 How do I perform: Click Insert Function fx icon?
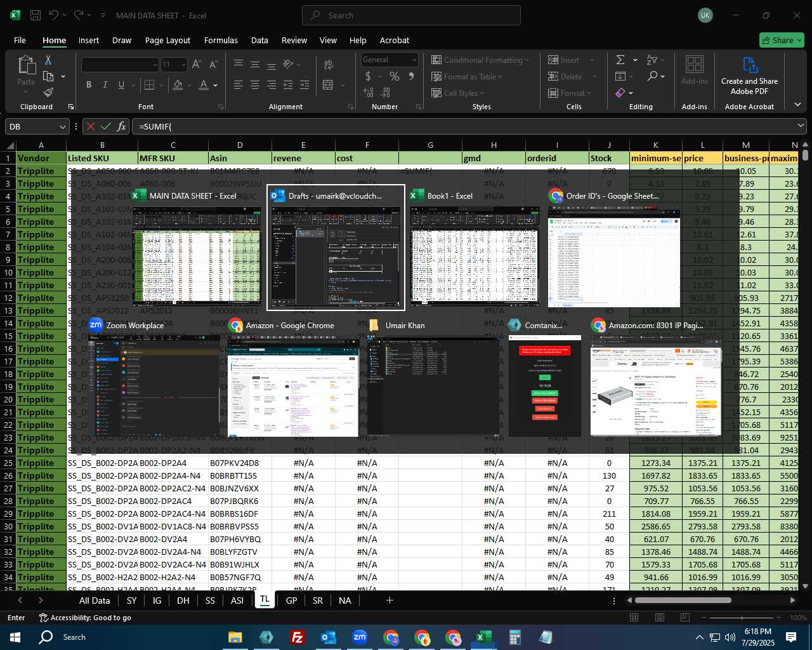tap(122, 126)
